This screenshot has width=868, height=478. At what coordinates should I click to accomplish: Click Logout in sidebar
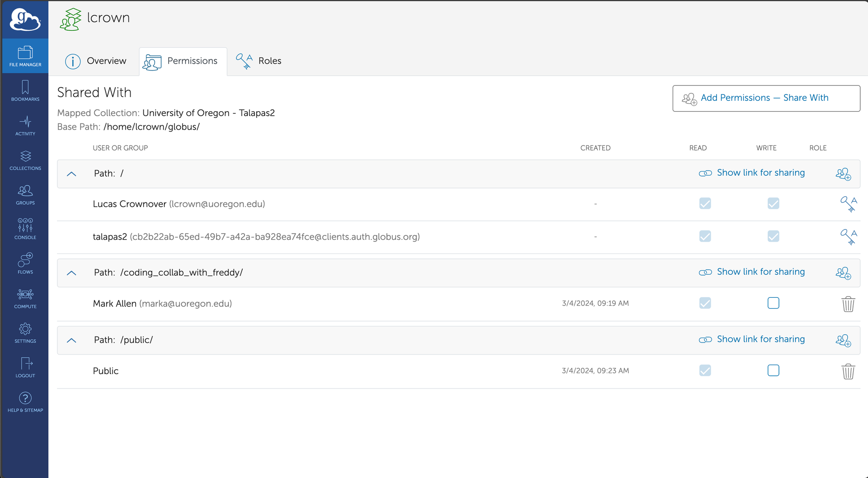pyautogui.click(x=25, y=367)
